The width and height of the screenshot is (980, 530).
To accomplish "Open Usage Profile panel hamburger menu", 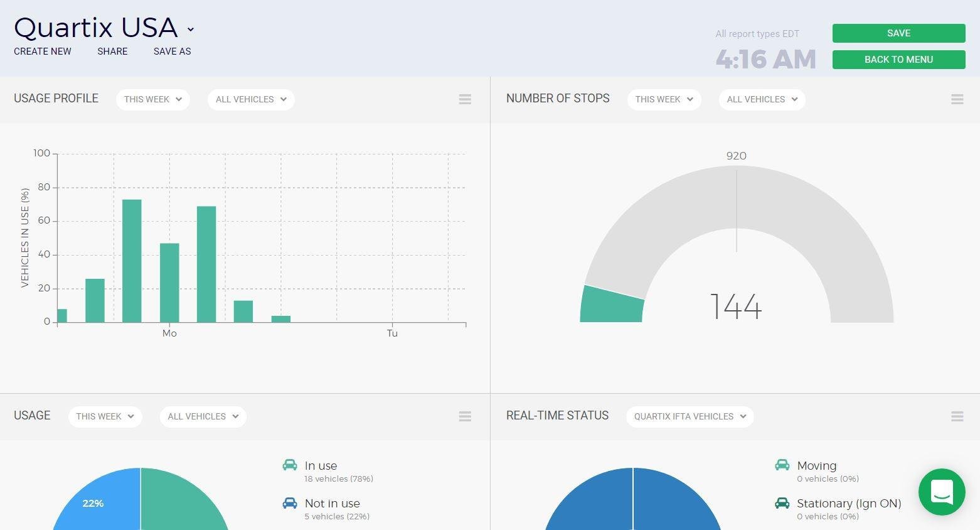I will (465, 99).
